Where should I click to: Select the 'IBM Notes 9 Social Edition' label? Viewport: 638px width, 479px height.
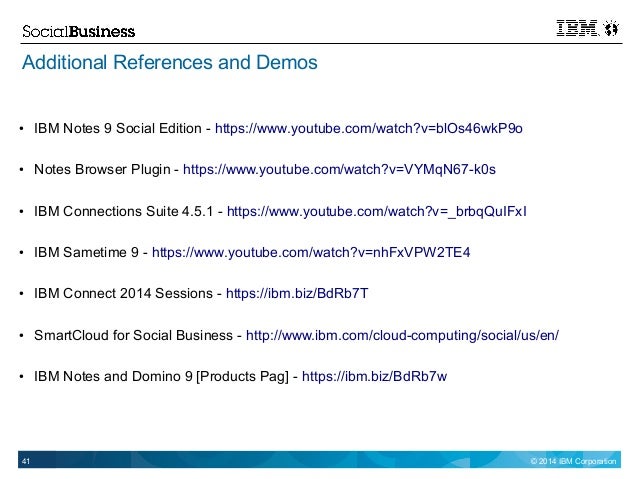pyautogui.click(x=118, y=129)
